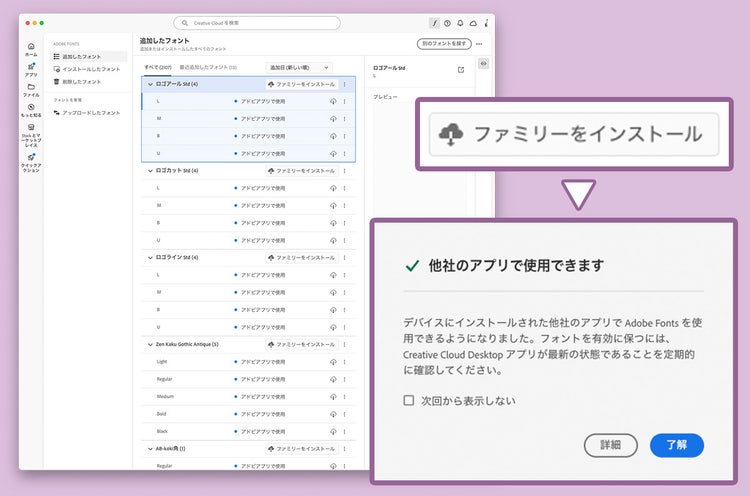Select 削除したフォント in the sidebar
The height and width of the screenshot is (496, 750).
point(88,82)
